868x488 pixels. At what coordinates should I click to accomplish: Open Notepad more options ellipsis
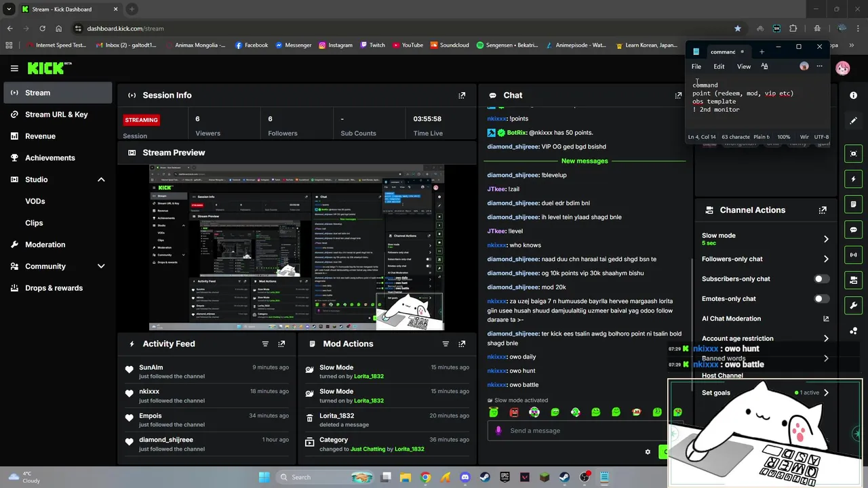(819, 66)
